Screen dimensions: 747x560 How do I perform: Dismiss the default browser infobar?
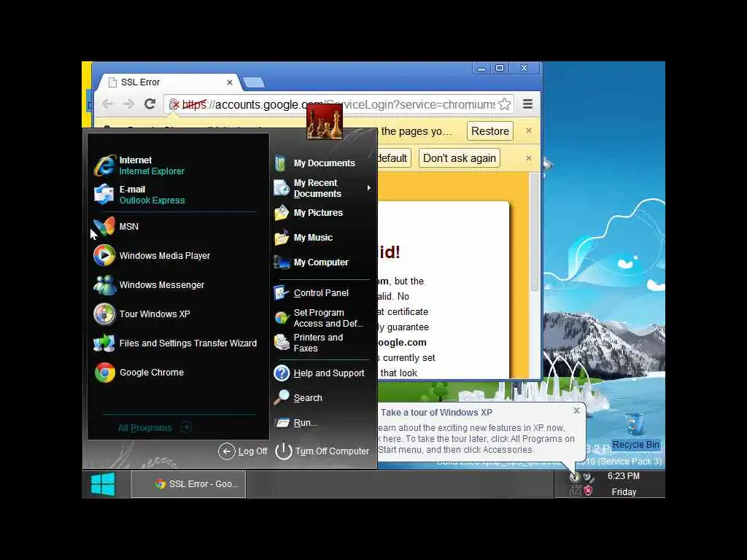tap(529, 158)
